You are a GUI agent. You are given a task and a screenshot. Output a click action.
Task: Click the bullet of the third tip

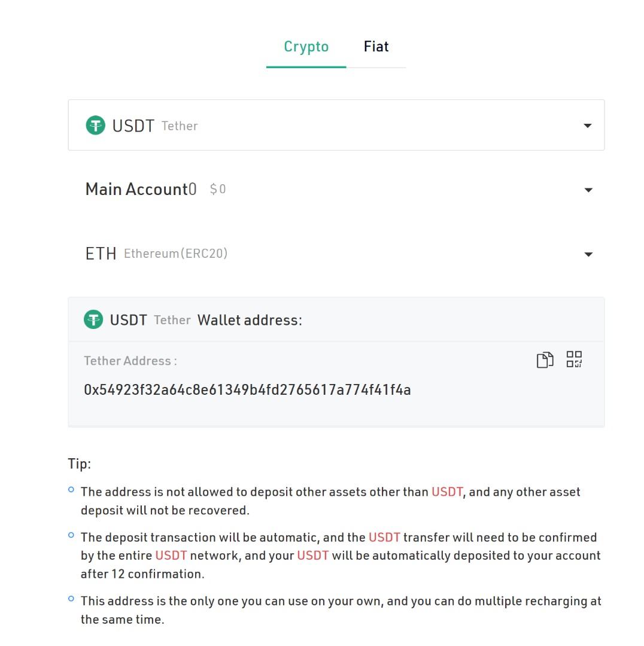pos(71,599)
